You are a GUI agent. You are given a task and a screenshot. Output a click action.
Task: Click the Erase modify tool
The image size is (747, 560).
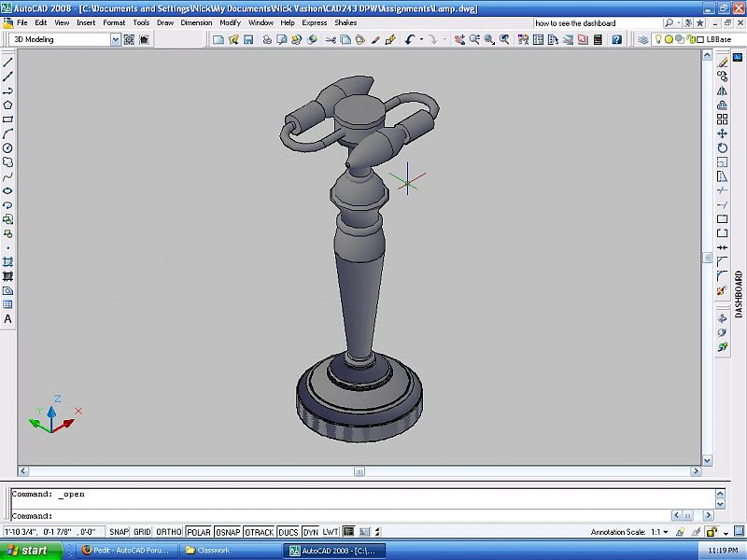pos(723,63)
